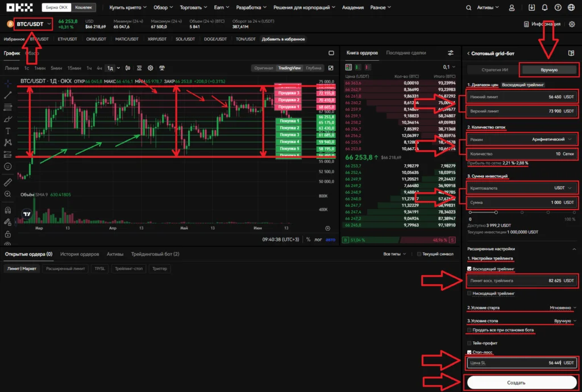Show only sell orders in order book
This screenshot has height=392, width=582.
pyautogui.click(x=368, y=67)
